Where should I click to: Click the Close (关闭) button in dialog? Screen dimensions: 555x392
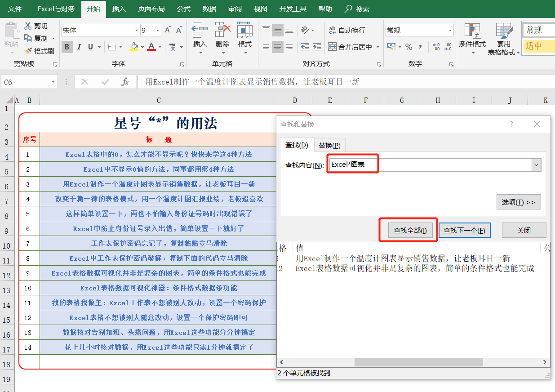pyautogui.click(x=524, y=230)
